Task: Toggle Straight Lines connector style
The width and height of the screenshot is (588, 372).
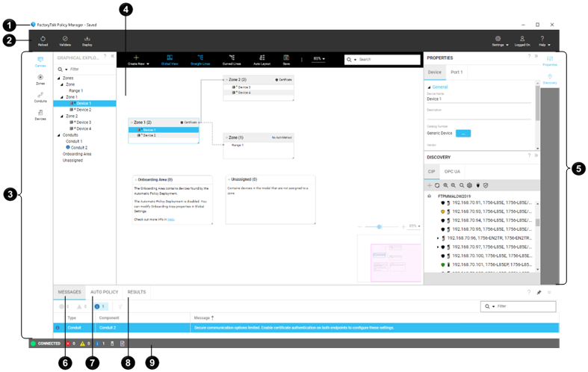Action: [x=200, y=60]
